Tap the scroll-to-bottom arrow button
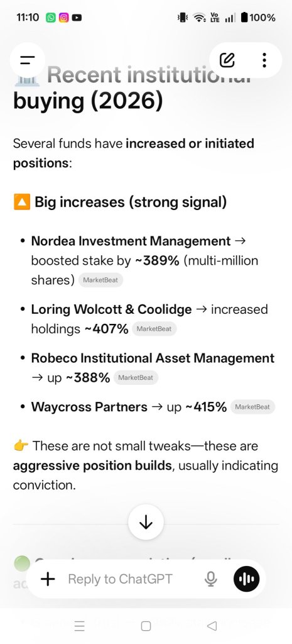The image size is (292, 644). (x=146, y=523)
